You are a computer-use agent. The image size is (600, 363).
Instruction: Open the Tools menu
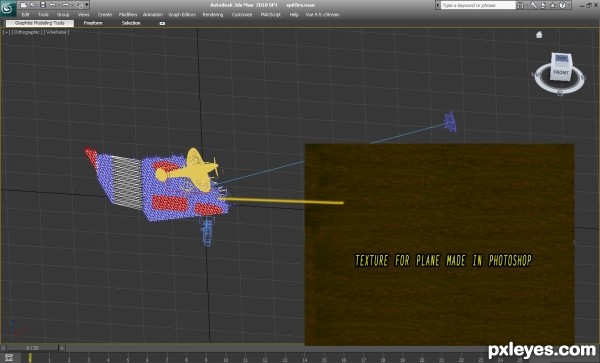click(x=43, y=15)
